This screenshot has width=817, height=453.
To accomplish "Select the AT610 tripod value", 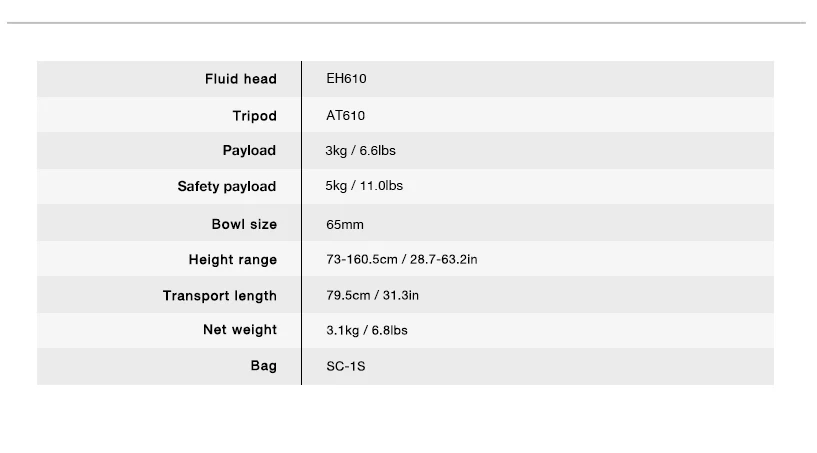I will [x=345, y=115].
